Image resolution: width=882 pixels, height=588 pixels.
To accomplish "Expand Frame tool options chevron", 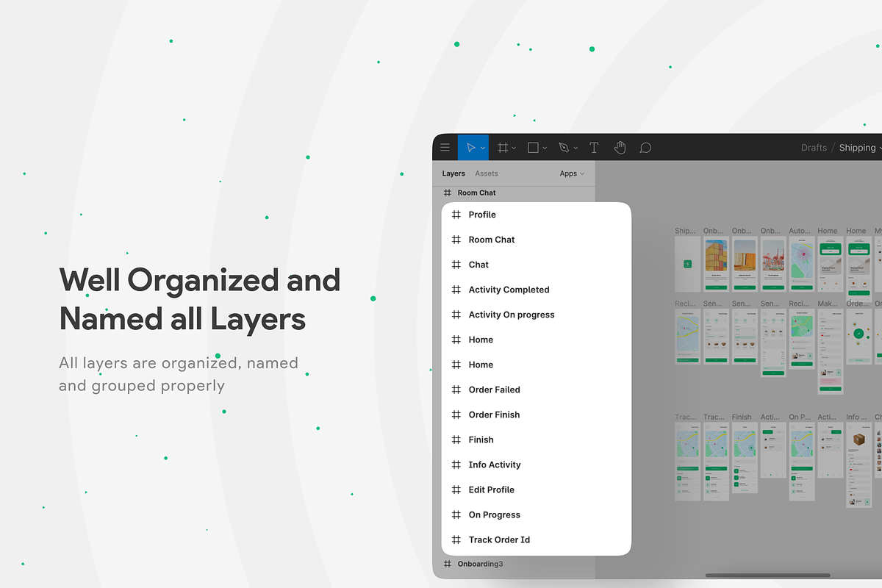I will tap(514, 148).
